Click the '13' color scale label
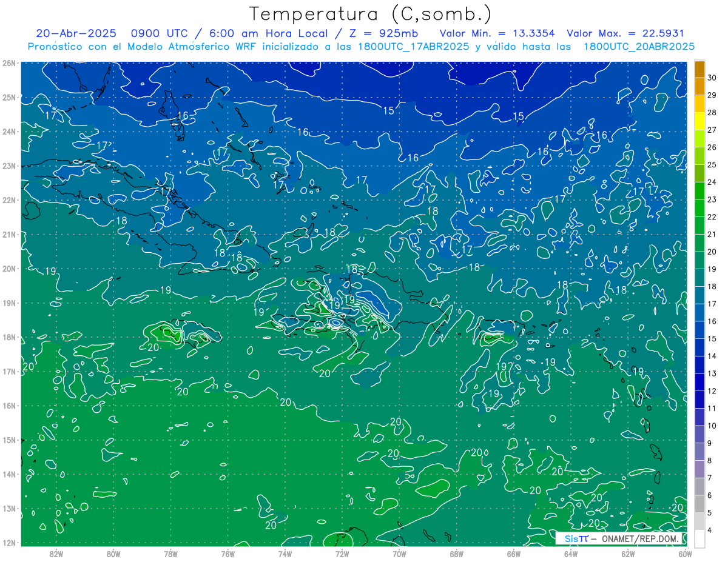 click(x=713, y=373)
